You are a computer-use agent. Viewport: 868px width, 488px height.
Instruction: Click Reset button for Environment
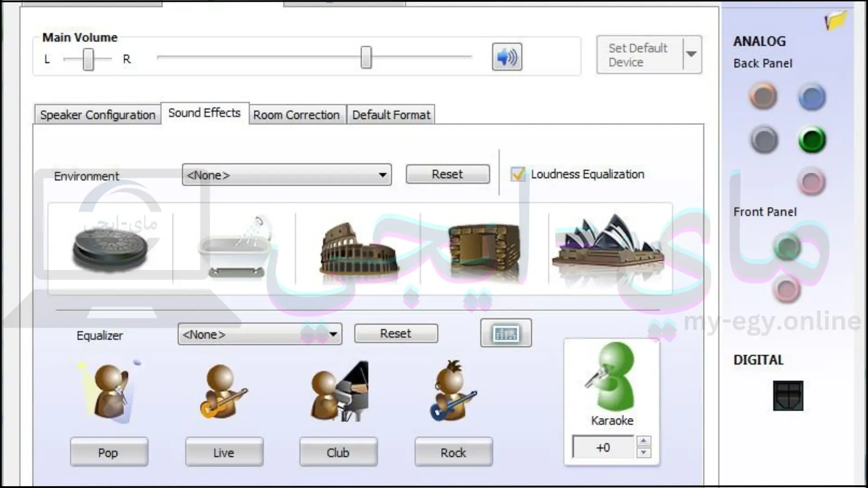pos(448,174)
